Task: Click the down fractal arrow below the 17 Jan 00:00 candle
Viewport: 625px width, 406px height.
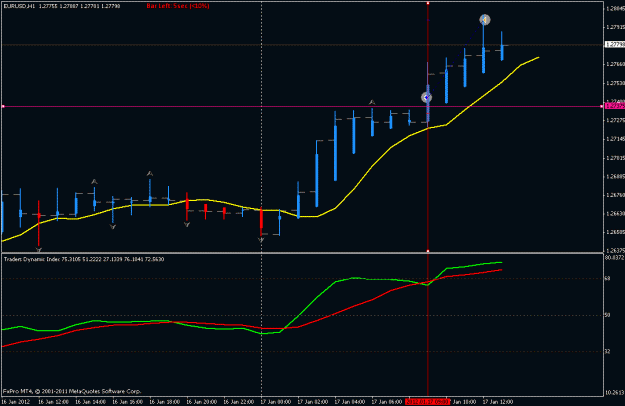Action: (x=261, y=240)
